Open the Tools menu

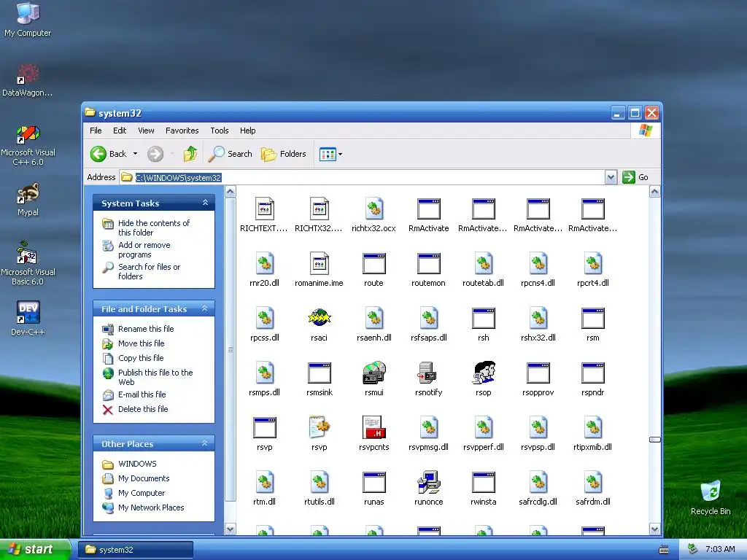[220, 131]
